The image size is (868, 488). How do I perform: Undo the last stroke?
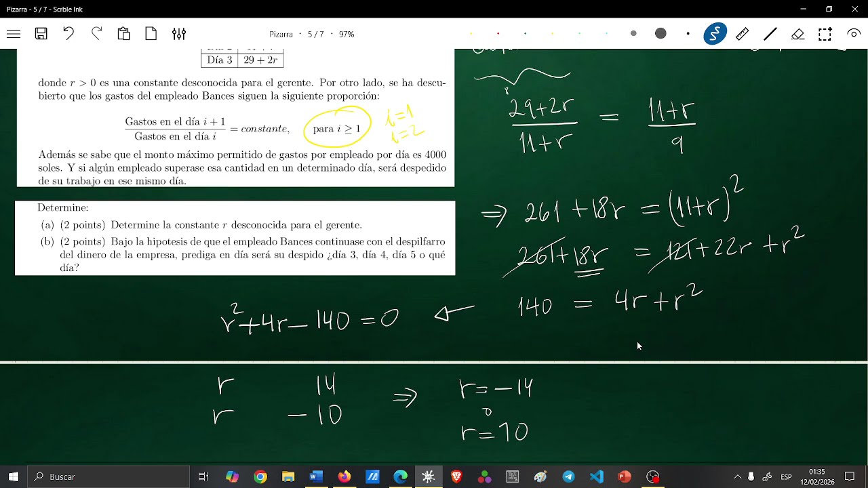[x=68, y=34]
